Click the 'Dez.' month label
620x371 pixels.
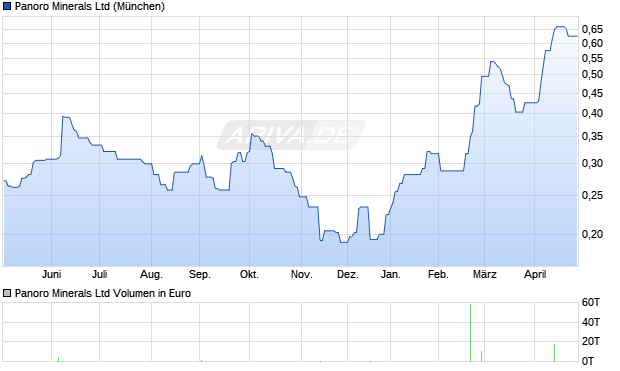(x=348, y=274)
